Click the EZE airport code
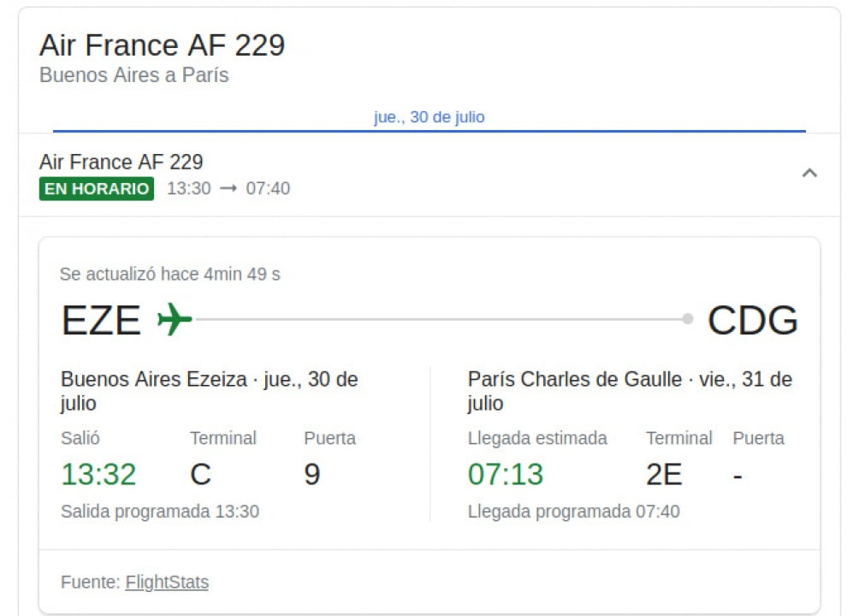 point(101,321)
